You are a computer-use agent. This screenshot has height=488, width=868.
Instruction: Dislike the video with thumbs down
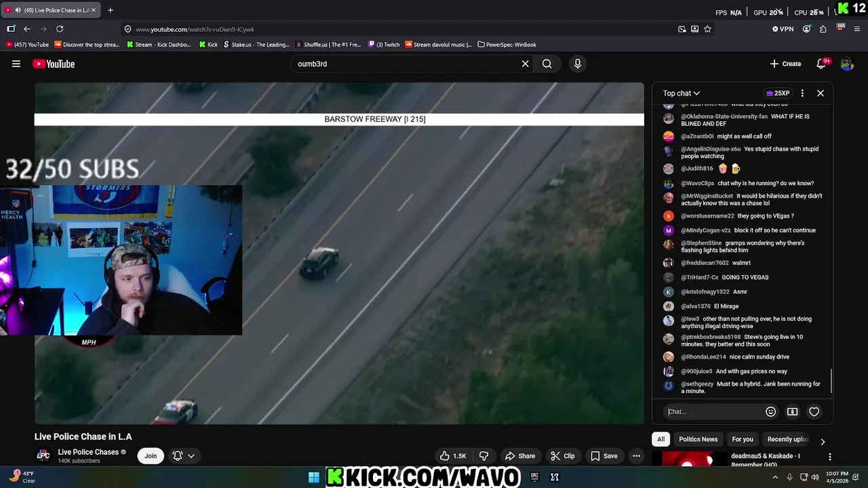[x=484, y=456]
